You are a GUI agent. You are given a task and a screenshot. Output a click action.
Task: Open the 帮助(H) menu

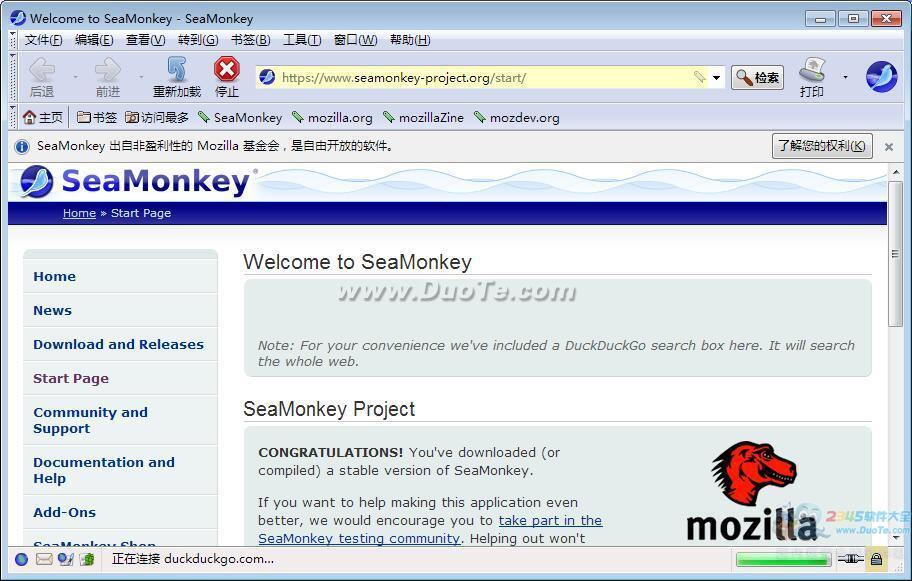coord(410,40)
